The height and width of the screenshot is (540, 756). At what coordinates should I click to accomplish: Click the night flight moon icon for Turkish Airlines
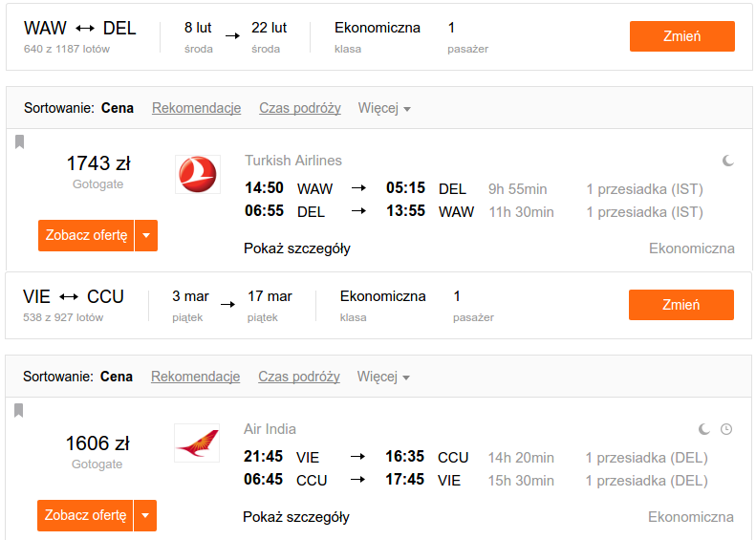[728, 161]
